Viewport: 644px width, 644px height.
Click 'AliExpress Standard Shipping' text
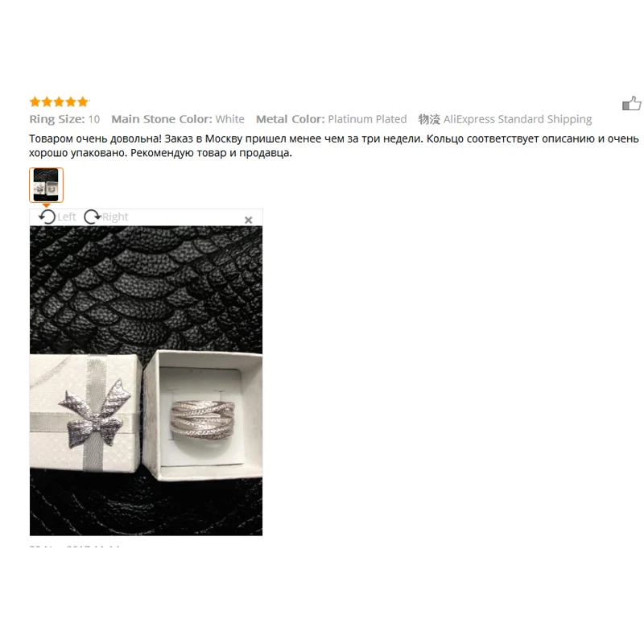tap(518, 119)
